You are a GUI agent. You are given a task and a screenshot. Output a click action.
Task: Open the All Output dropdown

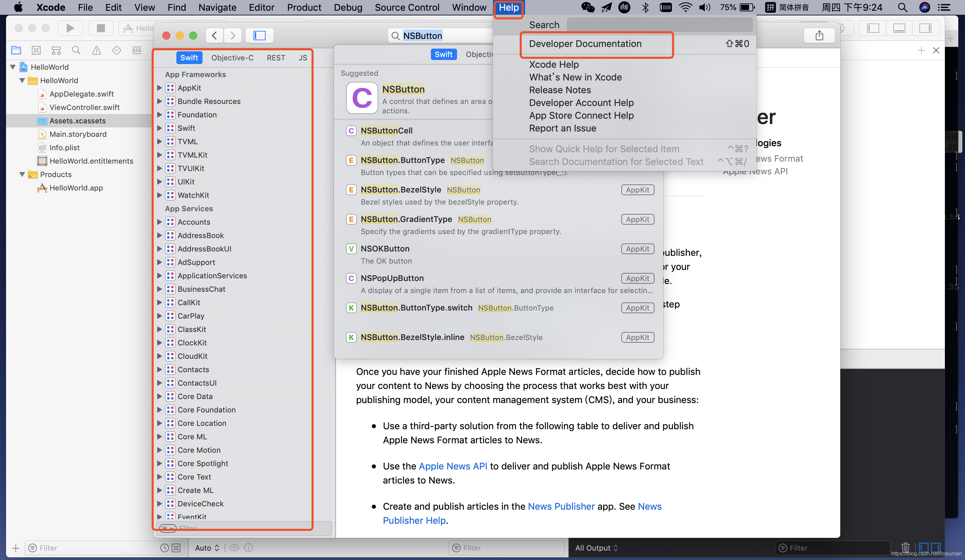tap(596, 548)
